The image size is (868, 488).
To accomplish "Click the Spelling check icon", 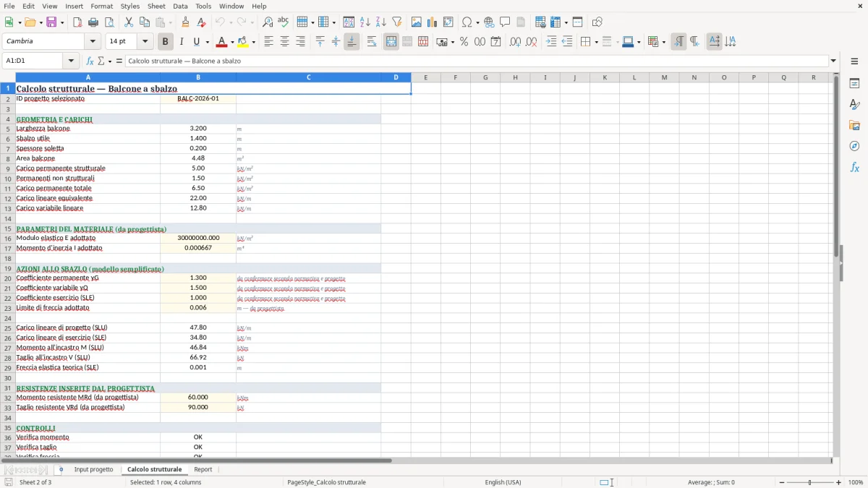I will click(284, 22).
